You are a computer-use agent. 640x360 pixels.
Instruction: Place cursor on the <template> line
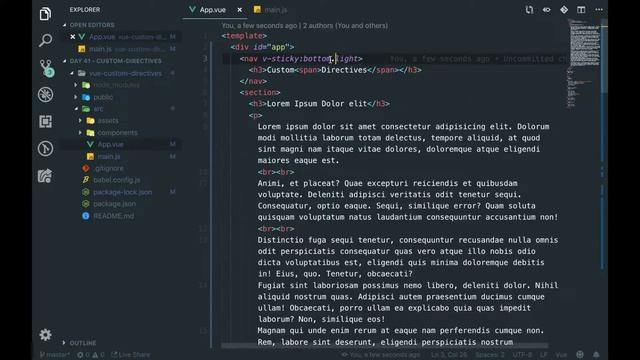[244, 36]
